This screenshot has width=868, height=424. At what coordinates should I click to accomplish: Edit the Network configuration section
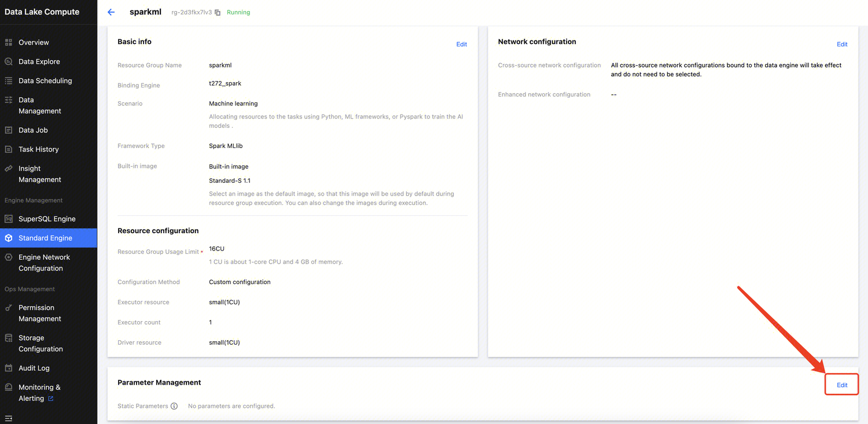tap(841, 45)
